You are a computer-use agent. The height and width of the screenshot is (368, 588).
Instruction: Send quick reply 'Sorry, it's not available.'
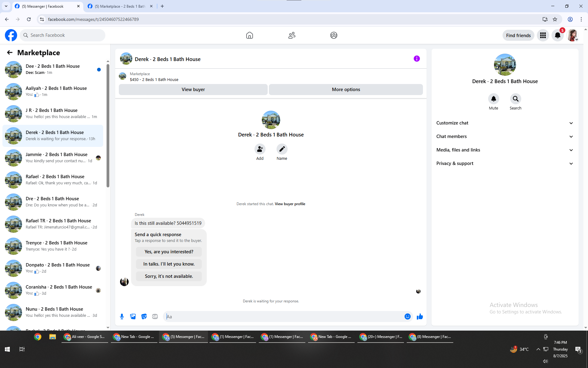(169, 276)
